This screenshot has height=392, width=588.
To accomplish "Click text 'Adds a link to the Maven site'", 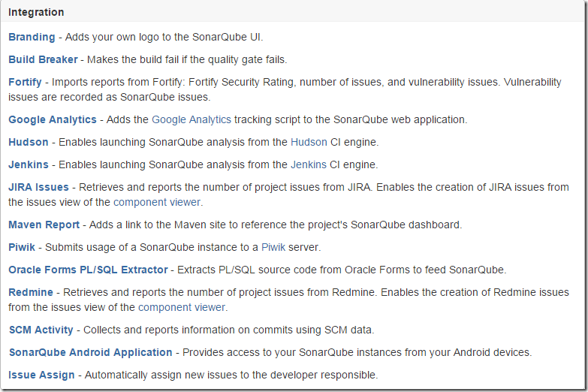I will [x=158, y=225].
